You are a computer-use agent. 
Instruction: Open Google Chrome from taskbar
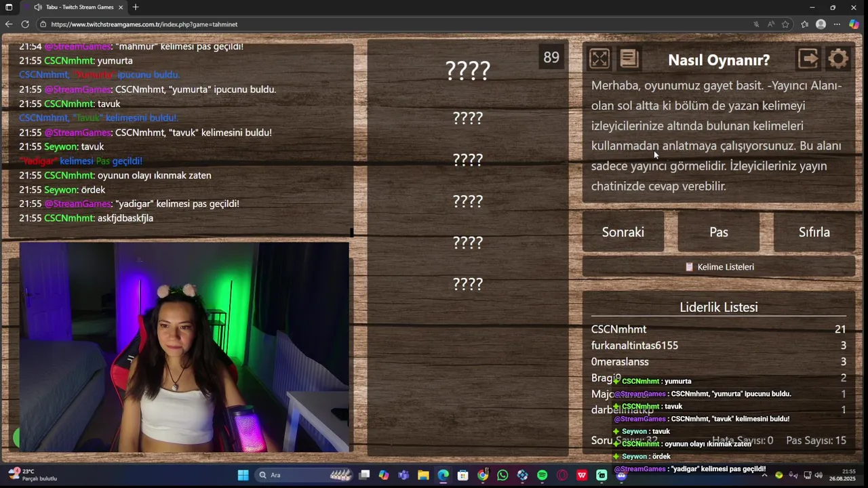(483, 475)
